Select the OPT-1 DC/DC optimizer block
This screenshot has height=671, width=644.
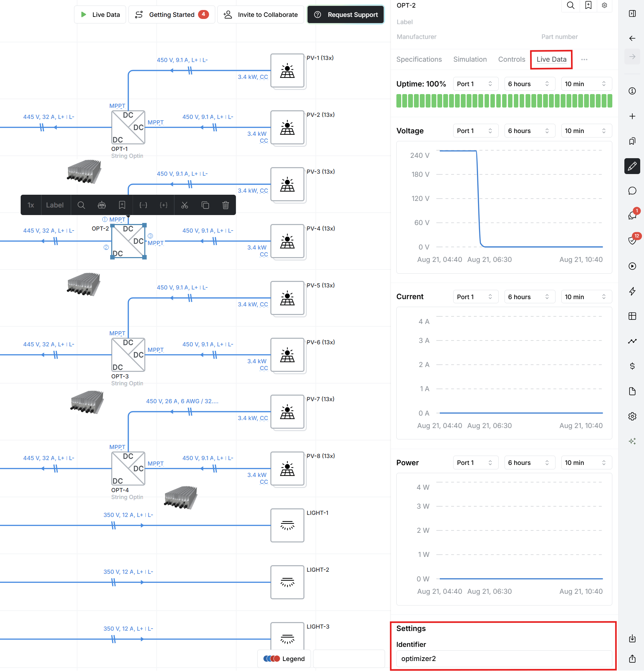point(128,127)
